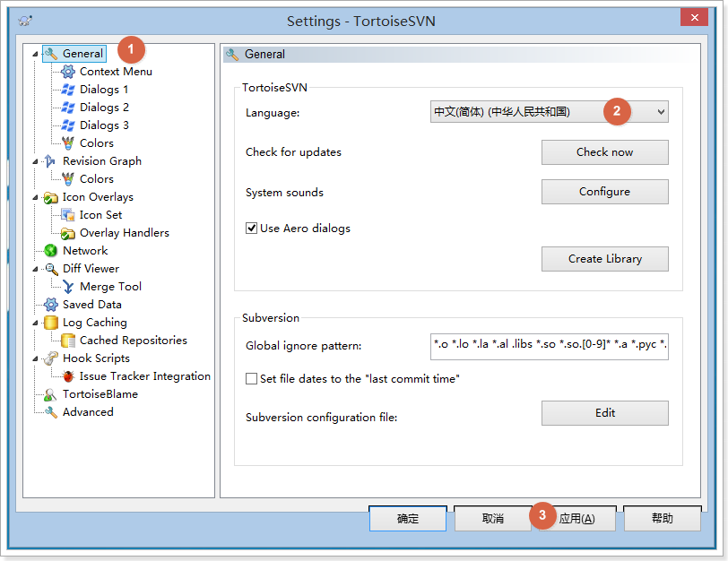
Task: Open the Language dropdown
Action: [550, 112]
